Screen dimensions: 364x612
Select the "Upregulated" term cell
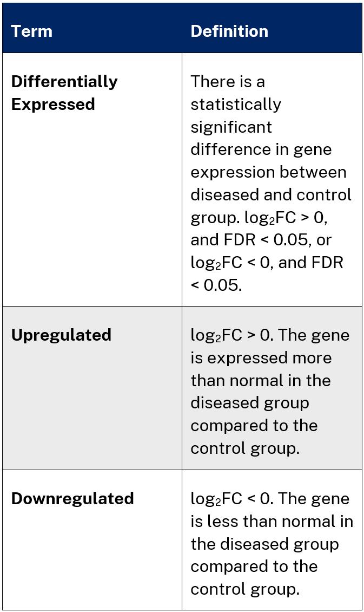click(61, 335)
